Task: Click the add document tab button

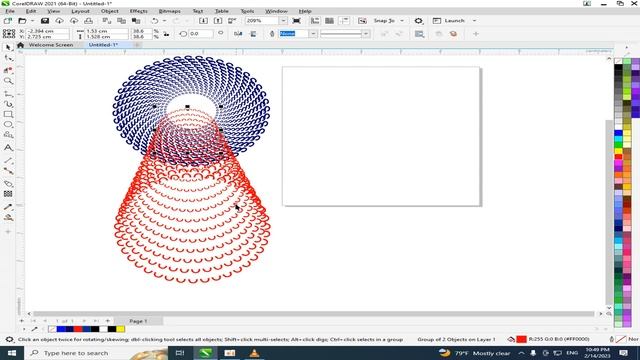Action: click(x=137, y=45)
